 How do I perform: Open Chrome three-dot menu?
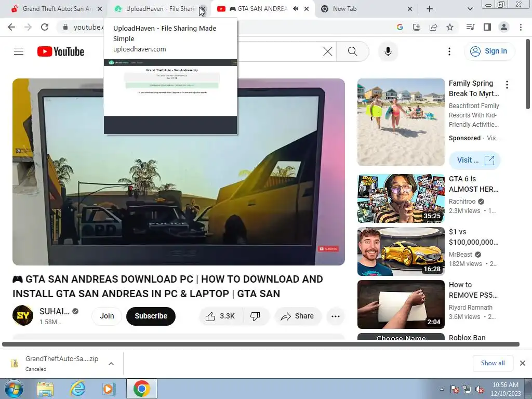[521, 27]
